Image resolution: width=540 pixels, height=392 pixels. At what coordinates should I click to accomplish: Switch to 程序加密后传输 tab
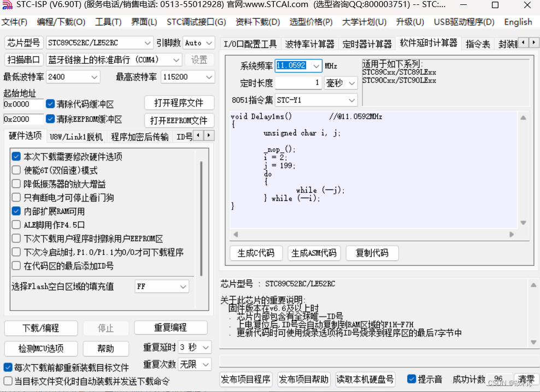point(140,137)
